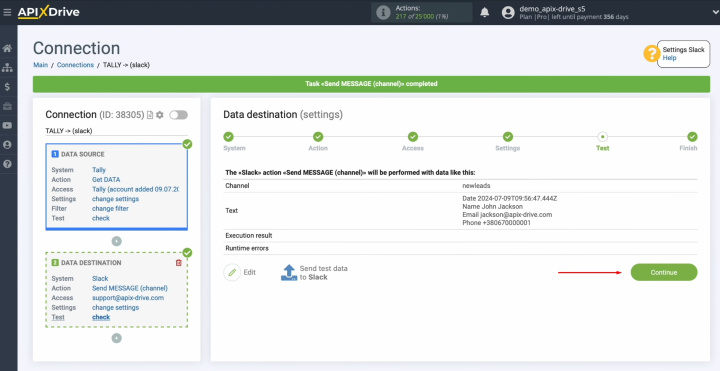Open the connections sitemap sidebar icon
Viewport: 720px width, 371px height.
(x=7, y=68)
